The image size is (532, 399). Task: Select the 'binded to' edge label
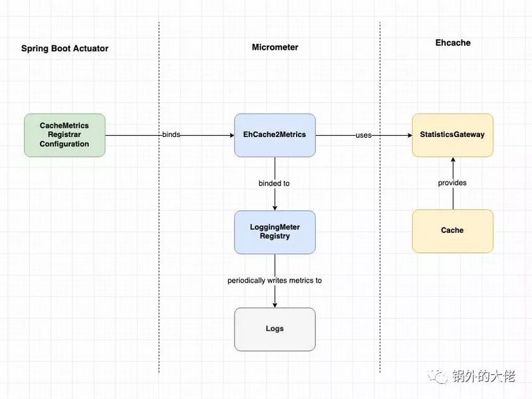[x=273, y=183]
